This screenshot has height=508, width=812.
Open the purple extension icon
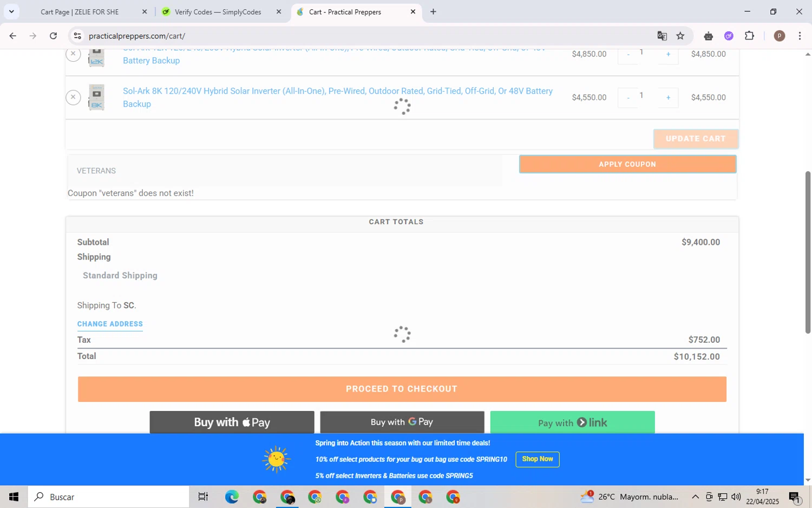point(729,36)
